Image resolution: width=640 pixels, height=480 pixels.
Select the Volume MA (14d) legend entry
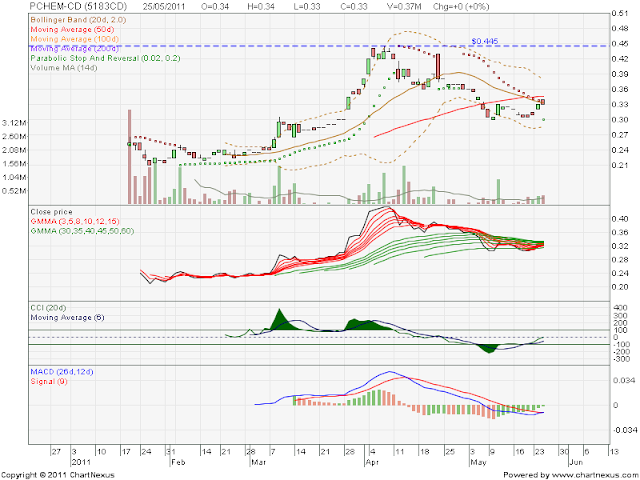[x=64, y=67]
